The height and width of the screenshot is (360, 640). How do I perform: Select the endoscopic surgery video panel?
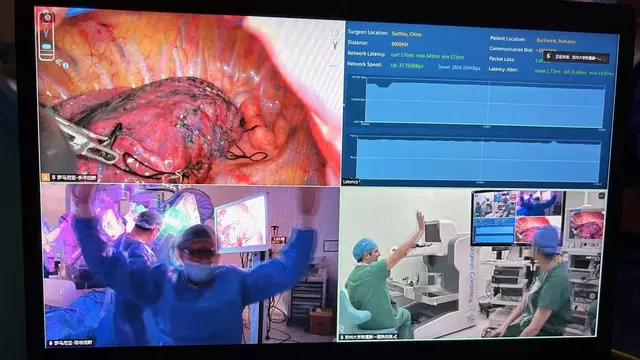click(190, 98)
